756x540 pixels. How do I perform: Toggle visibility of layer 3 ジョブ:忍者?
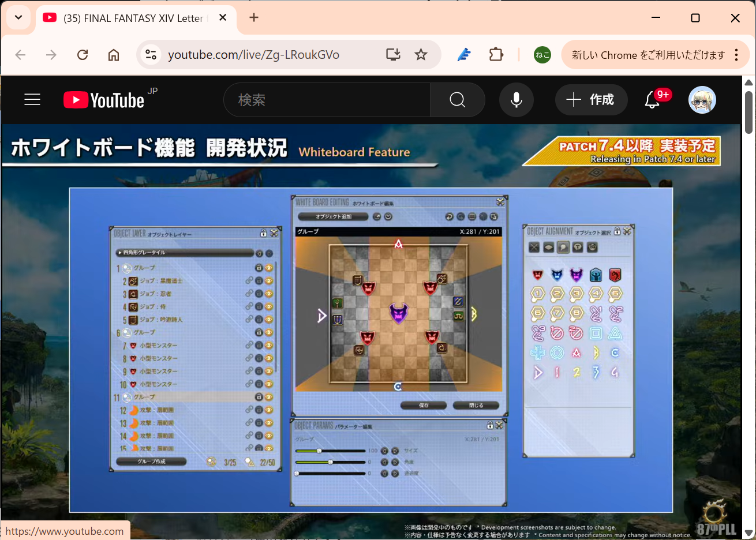(x=269, y=294)
